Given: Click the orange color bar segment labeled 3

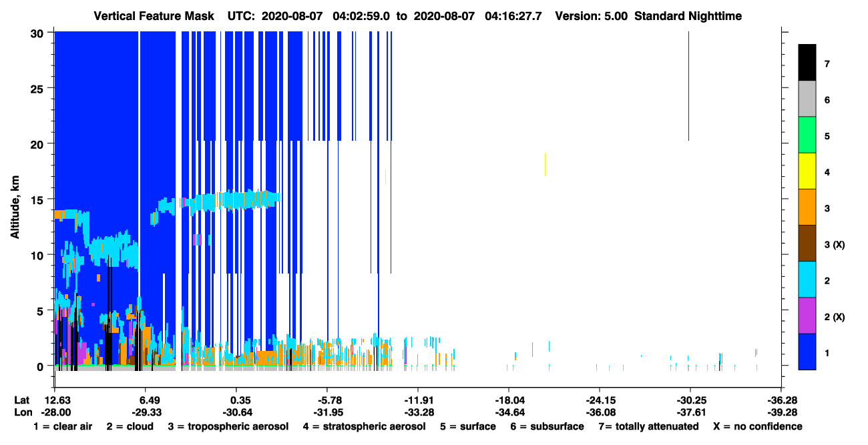Looking at the screenshot, I should (x=807, y=207).
